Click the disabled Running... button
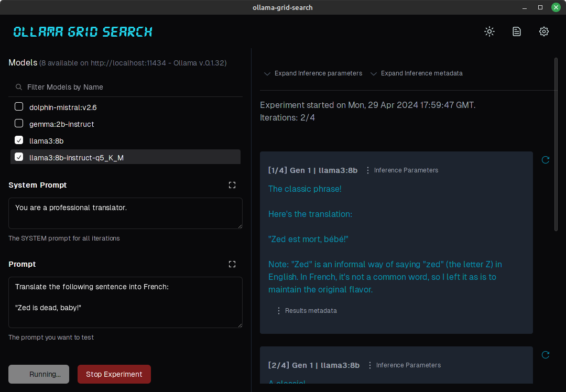 [x=39, y=374]
